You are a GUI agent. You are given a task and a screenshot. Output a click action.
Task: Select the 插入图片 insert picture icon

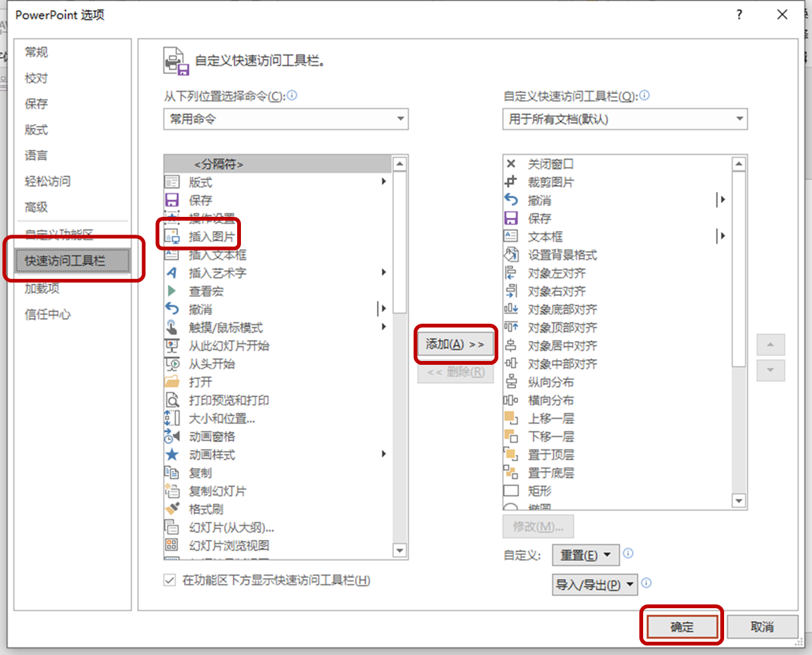pyautogui.click(x=172, y=236)
